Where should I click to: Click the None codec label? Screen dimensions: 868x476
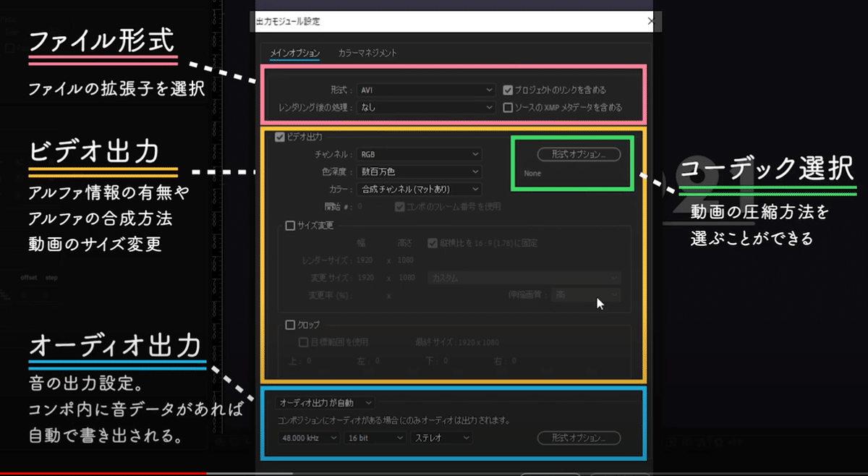[532, 174]
